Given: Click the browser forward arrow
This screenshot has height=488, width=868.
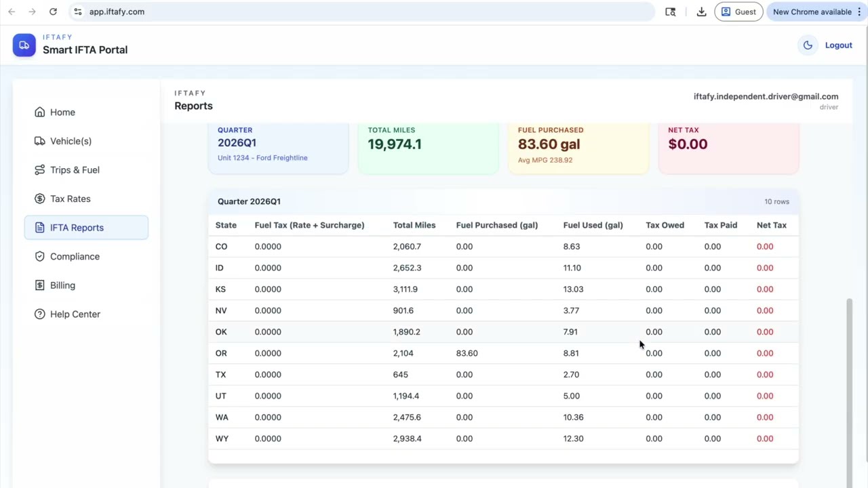Looking at the screenshot, I should (x=32, y=12).
